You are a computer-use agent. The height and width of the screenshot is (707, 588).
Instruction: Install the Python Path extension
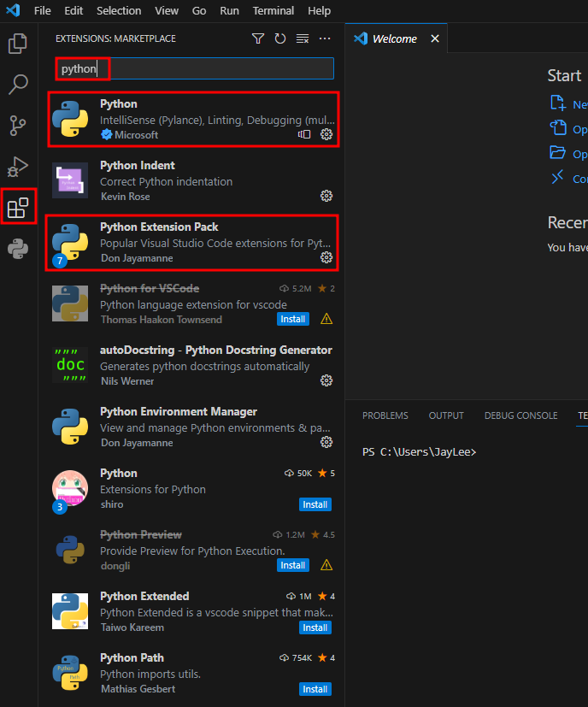[315, 689]
